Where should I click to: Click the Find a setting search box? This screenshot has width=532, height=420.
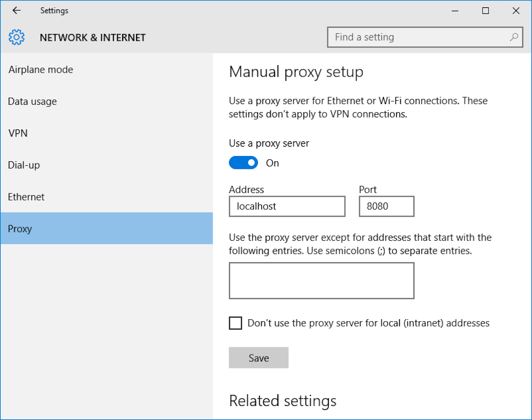click(425, 37)
